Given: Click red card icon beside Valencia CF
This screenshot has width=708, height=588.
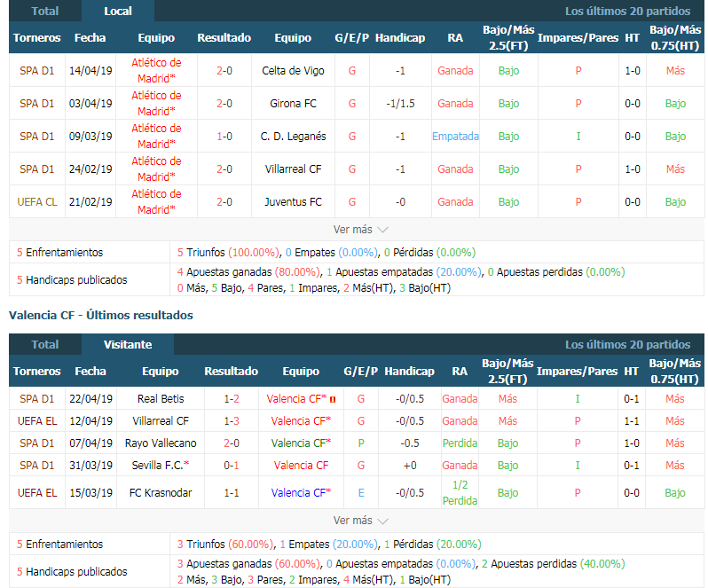Looking at the screenshot, I should click(333, 399).
